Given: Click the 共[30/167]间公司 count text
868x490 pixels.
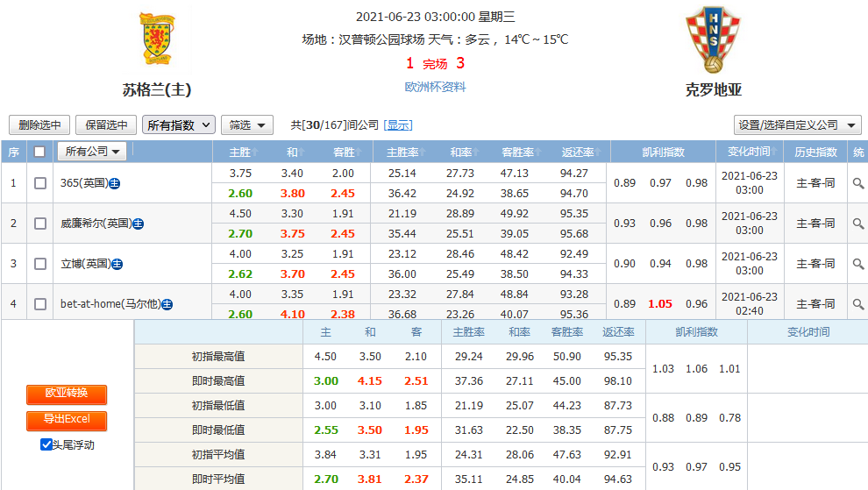Looking at the screenshot, I should pos(335,125).
